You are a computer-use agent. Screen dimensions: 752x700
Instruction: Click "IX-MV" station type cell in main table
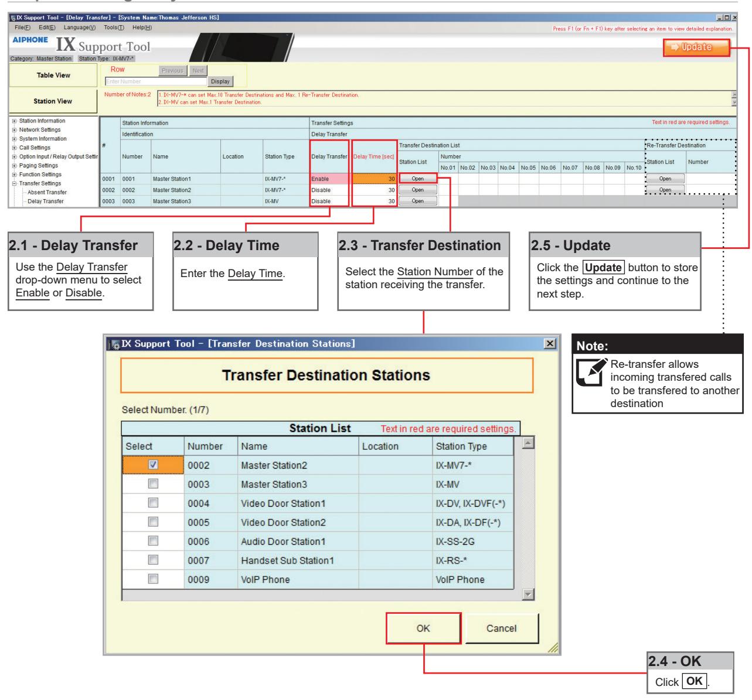pyautogui.click(x=285, y=201)
